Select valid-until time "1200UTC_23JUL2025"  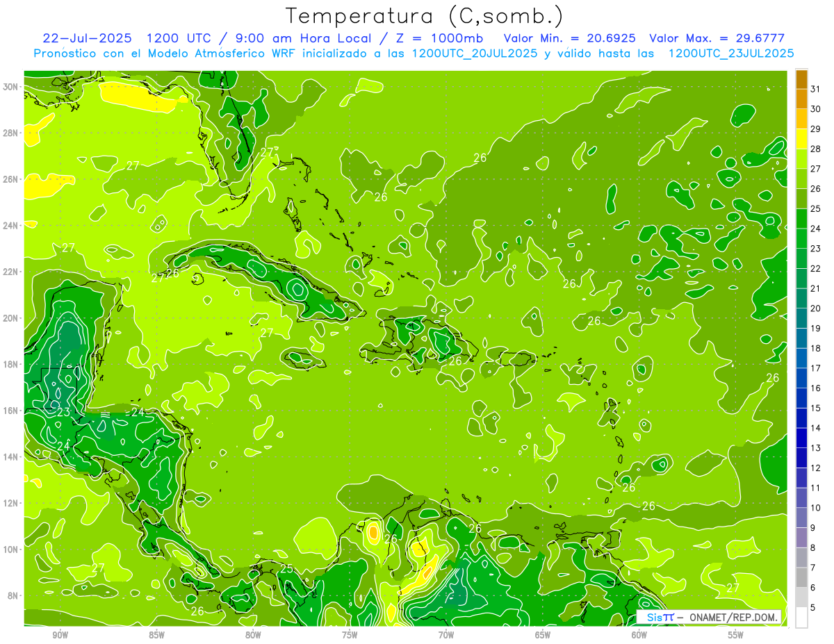pos(731,53)
